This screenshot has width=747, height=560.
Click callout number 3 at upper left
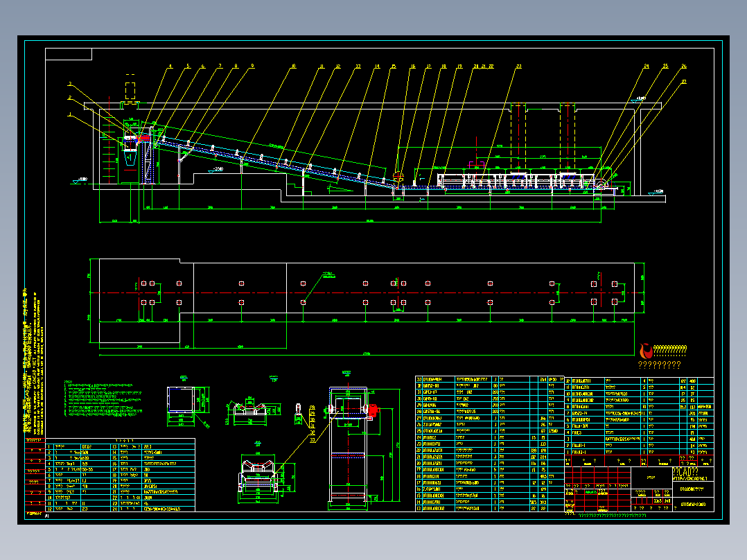tap(70, 84)
